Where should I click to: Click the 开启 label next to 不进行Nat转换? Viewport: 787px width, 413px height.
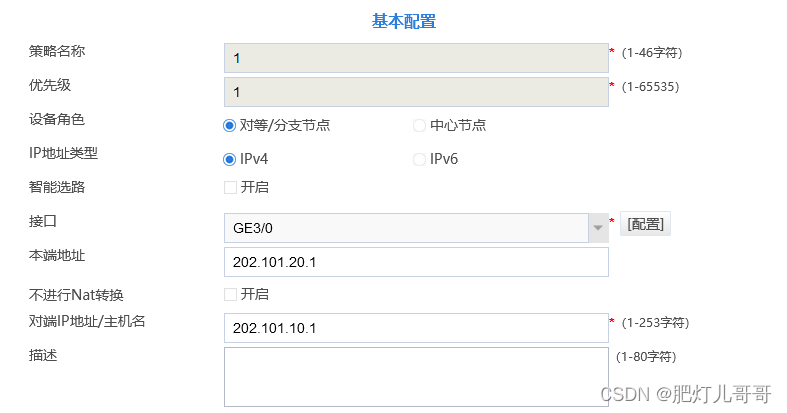[x=254, y=294]
